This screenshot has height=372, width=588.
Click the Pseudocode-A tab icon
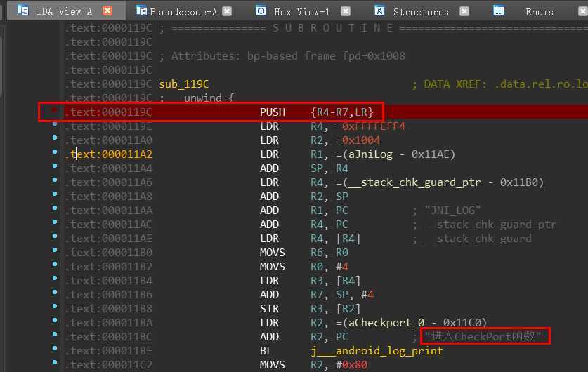point(141,11)
